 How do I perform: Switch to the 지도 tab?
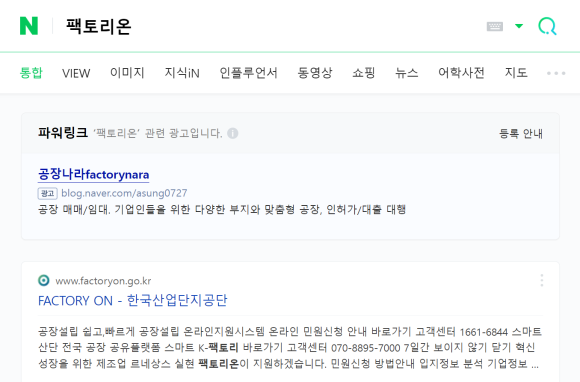click(x=516, y=72)
